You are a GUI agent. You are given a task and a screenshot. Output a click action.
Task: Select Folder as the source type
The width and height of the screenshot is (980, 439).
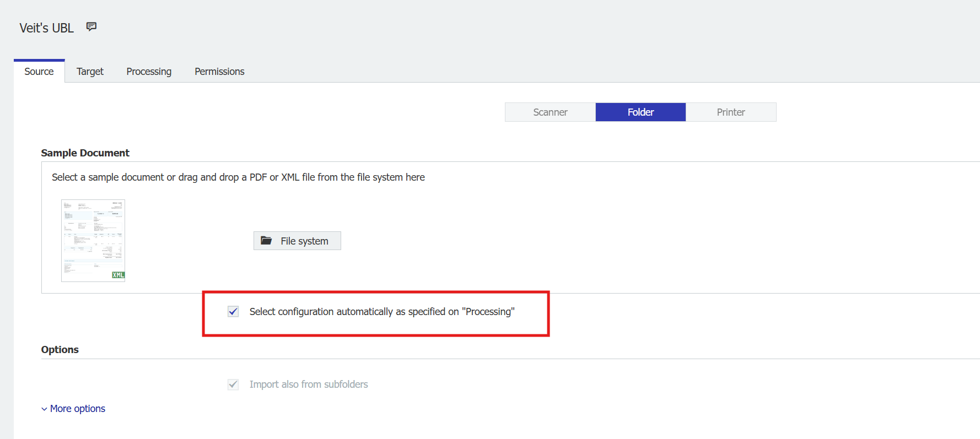pos(640,112)
